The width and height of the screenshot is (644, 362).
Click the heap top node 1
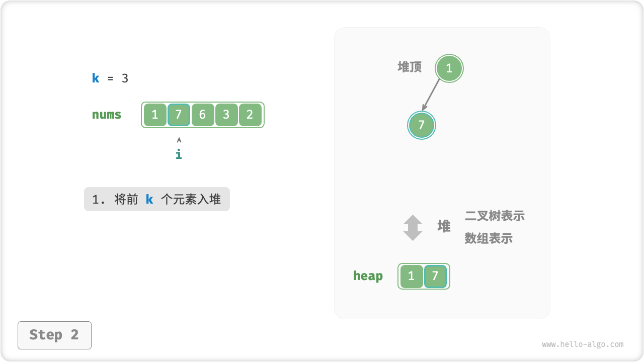tap(449, 68)
